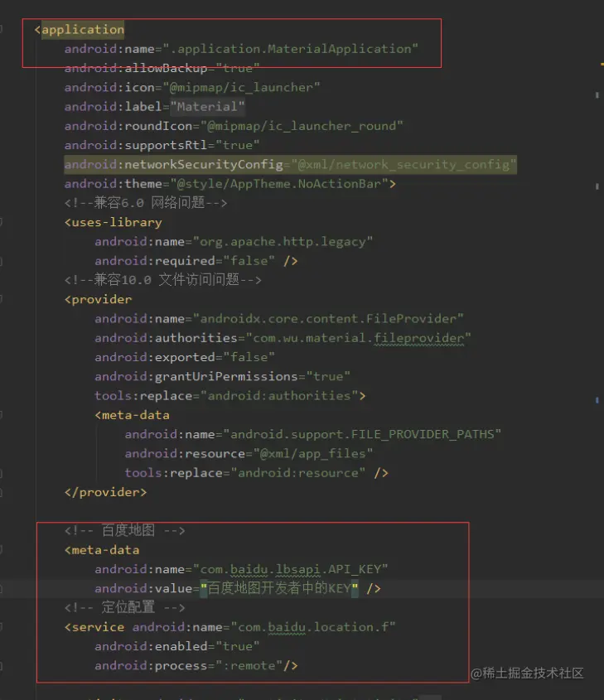Click the android:icon "@mipmap/ic_launcher" line

tap(192, 87)
